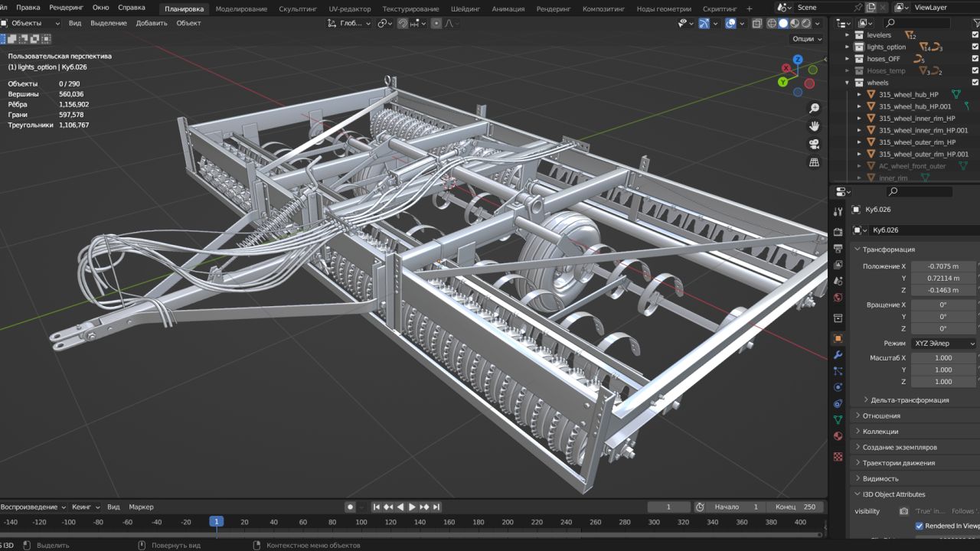
Task: Open the XYZ Эйлер rotation mode dropdown
Action: (x=943, y=344)
